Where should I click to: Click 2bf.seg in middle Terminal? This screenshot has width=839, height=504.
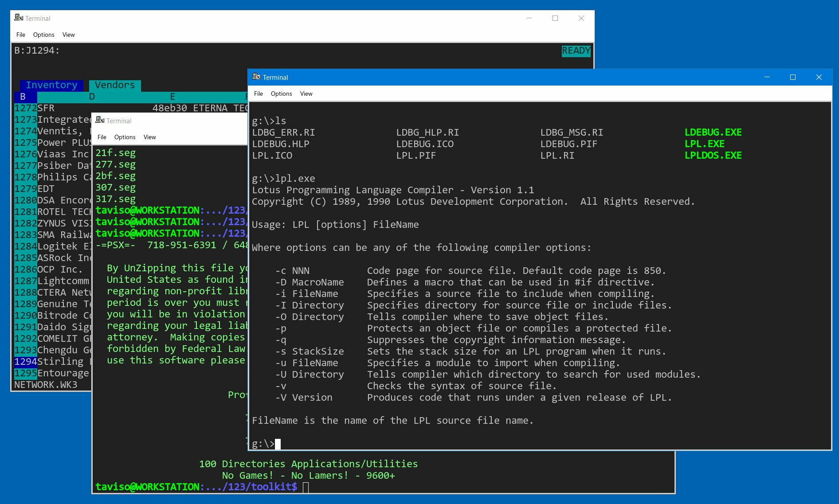(x=116, y=176)
